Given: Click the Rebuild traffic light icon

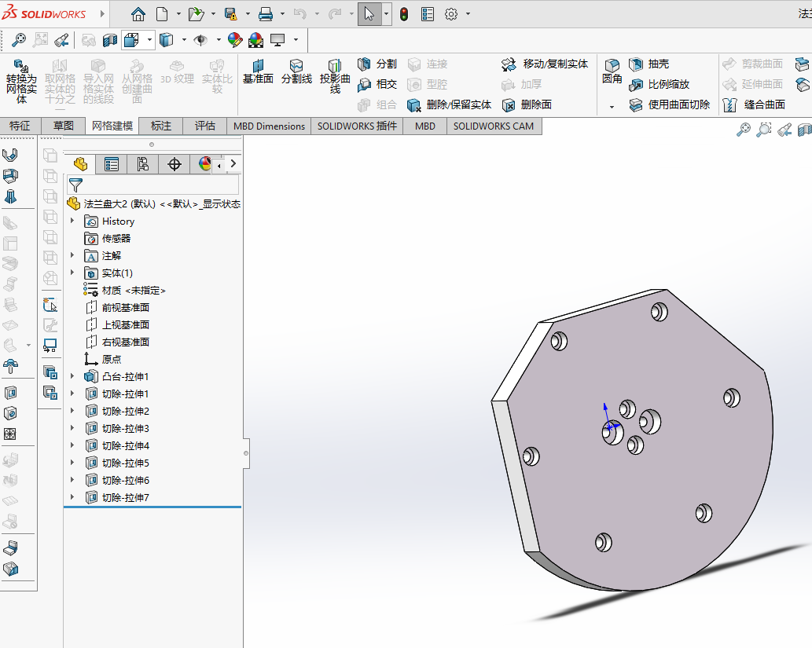Looking at the screenshot, I should [x=404, y=14].
